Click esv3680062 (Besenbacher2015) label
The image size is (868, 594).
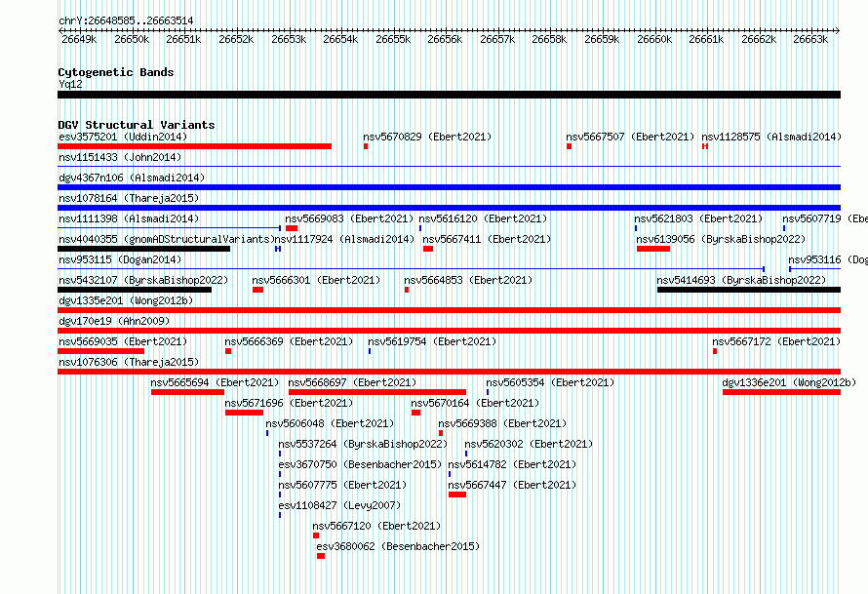point(398,546)
